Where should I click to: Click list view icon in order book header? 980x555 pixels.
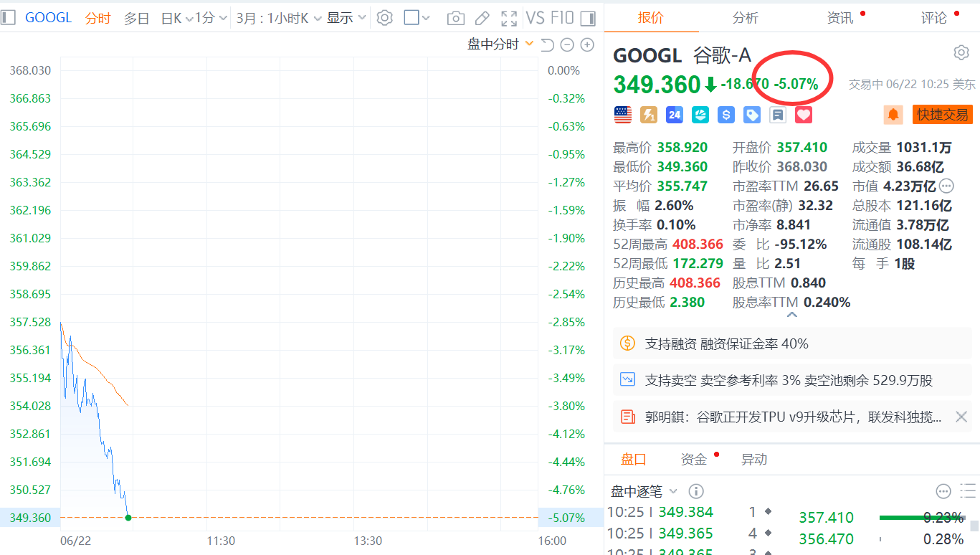point(968,491)
